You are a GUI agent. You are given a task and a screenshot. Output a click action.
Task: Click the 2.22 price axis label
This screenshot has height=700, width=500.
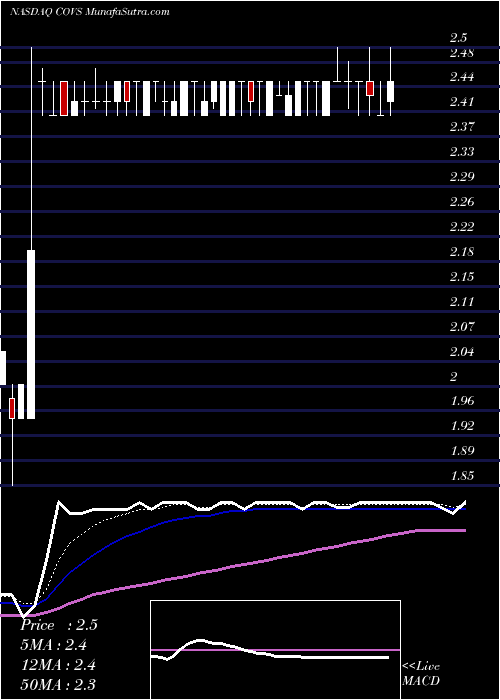coord(462,227)
